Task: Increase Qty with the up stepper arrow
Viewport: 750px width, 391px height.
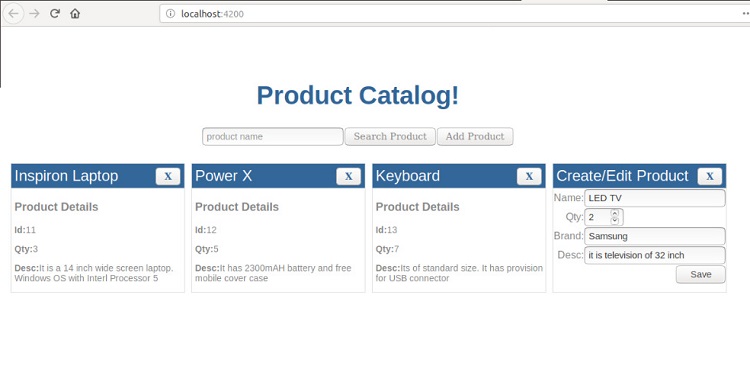Action: coord(615,213)
